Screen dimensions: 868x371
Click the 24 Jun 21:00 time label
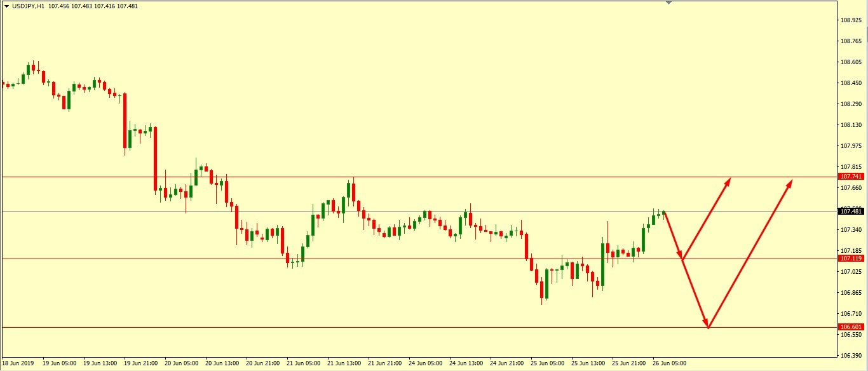(x=508, y=363)
